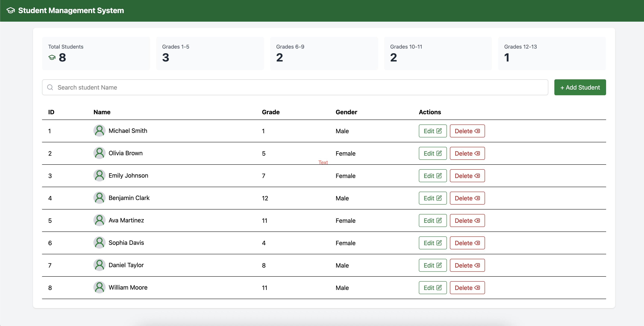
Task: Delete Benjamin Clark from the list
Action: click(x=467, y=198)
